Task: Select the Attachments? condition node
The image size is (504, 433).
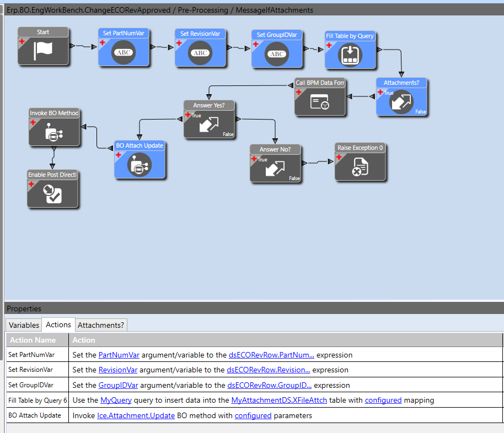Action: pos(401,97)
